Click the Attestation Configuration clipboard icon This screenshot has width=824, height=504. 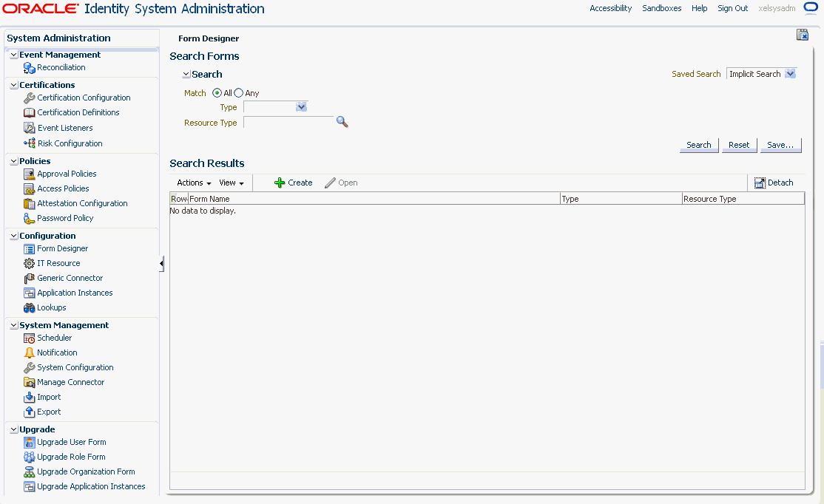tap(30, 204)
